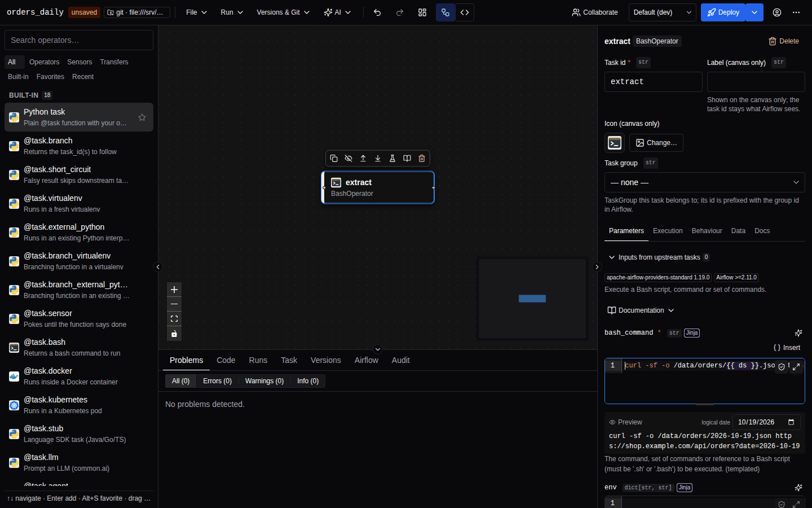This screenshot has width=812, height=508.
Task: Click the Change… icon button
Action: pos(656,143)
